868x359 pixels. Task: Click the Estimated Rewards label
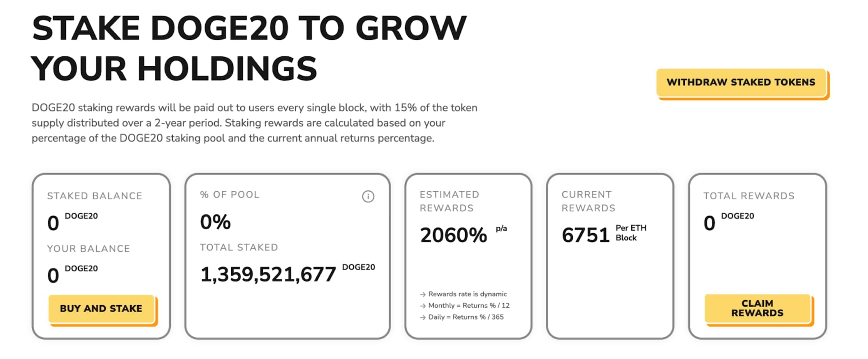coord(449,201)
